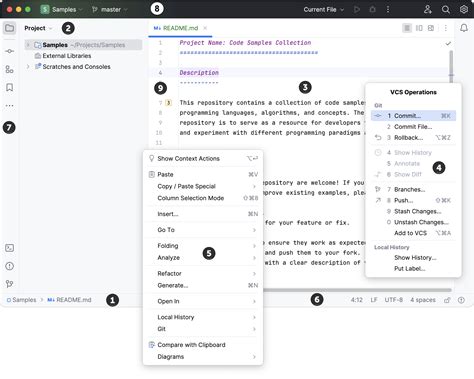Open the master branch dropdown
This screenshot has height=379, width=474.
click(110, 9)
